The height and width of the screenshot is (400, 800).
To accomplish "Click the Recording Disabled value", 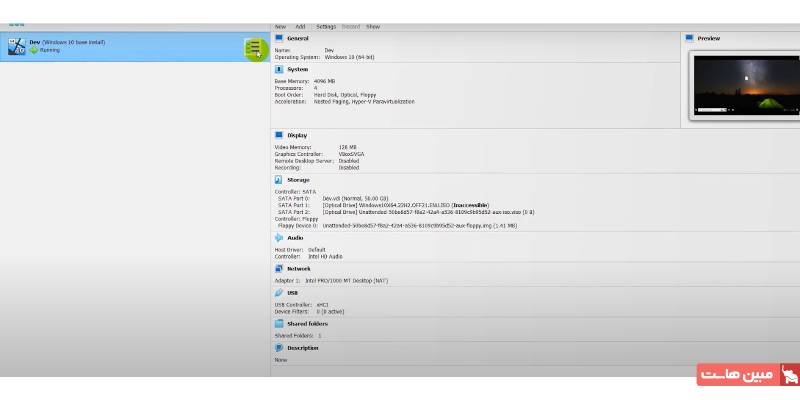I will tap(349, 167).
